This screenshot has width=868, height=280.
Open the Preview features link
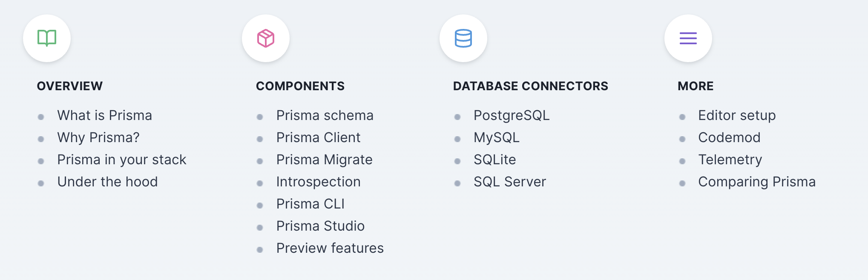tap(330, 248)
